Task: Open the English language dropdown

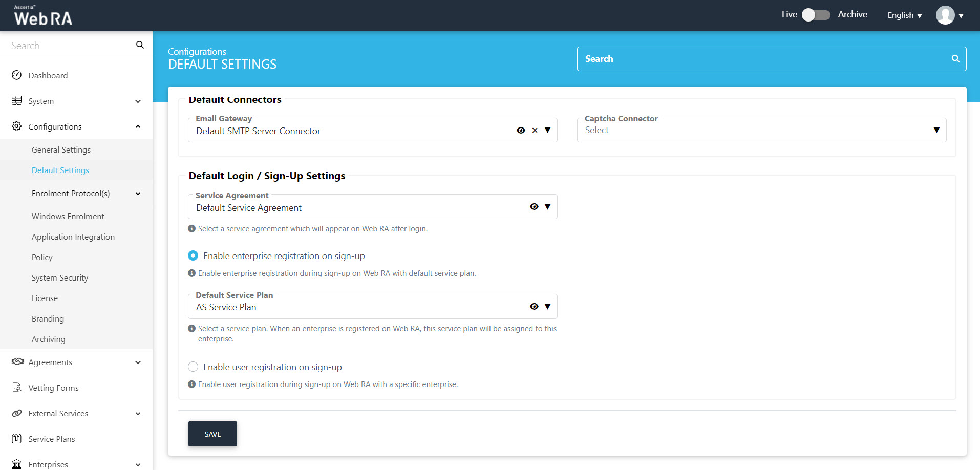Action: coord(904,15)
